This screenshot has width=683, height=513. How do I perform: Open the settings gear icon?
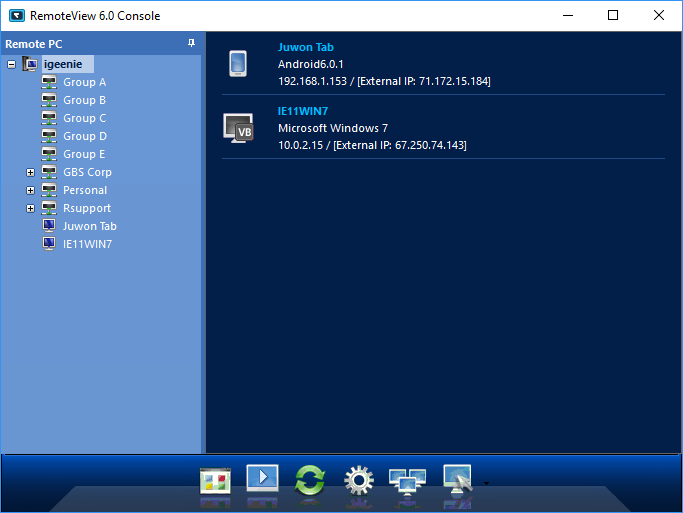[x=359, y=480]
